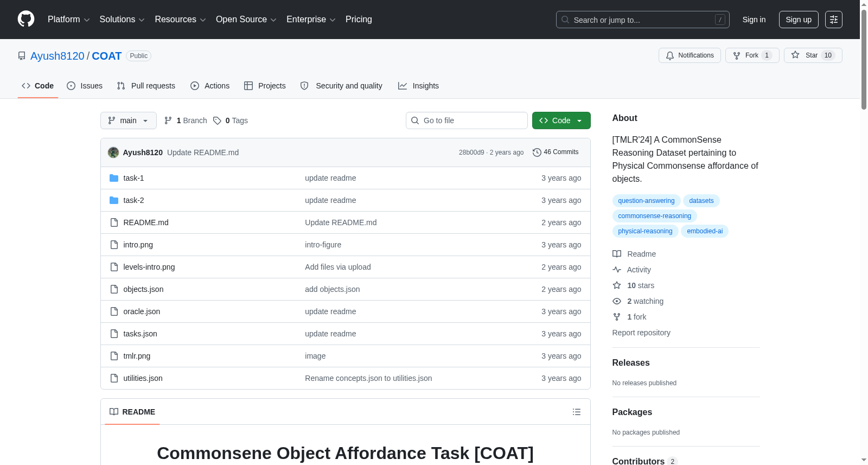Open the Security and quality tab
868x465 pixels.
point(341,86)
